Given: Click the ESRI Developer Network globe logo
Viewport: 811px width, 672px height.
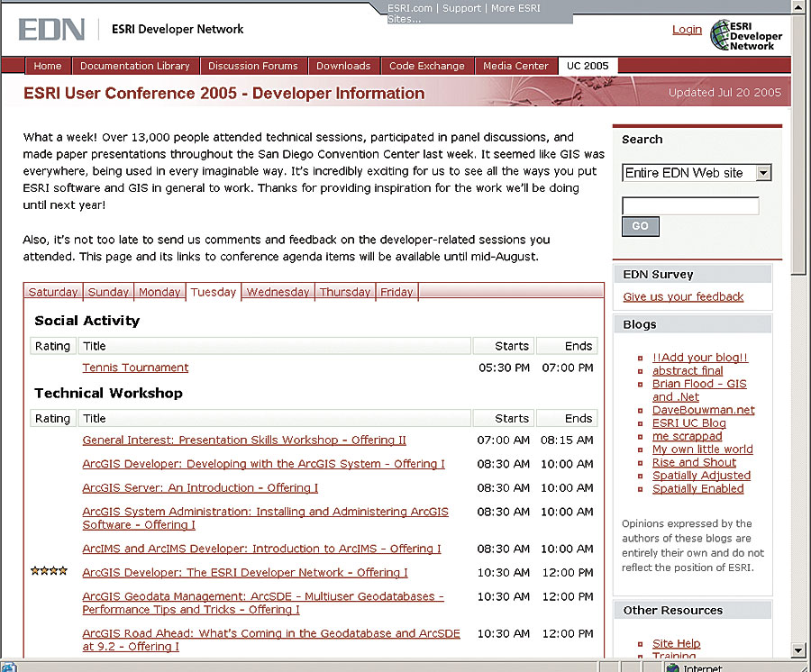Looking at the screenshot, I should point(746,35).
